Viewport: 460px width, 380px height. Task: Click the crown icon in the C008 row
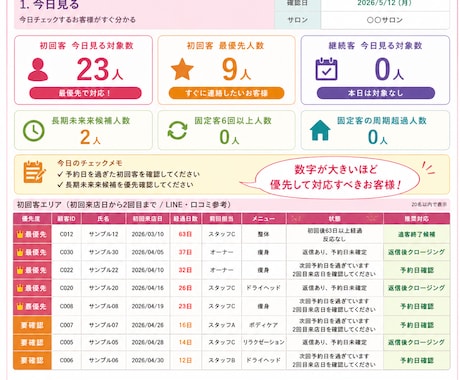tap(20, 306)
